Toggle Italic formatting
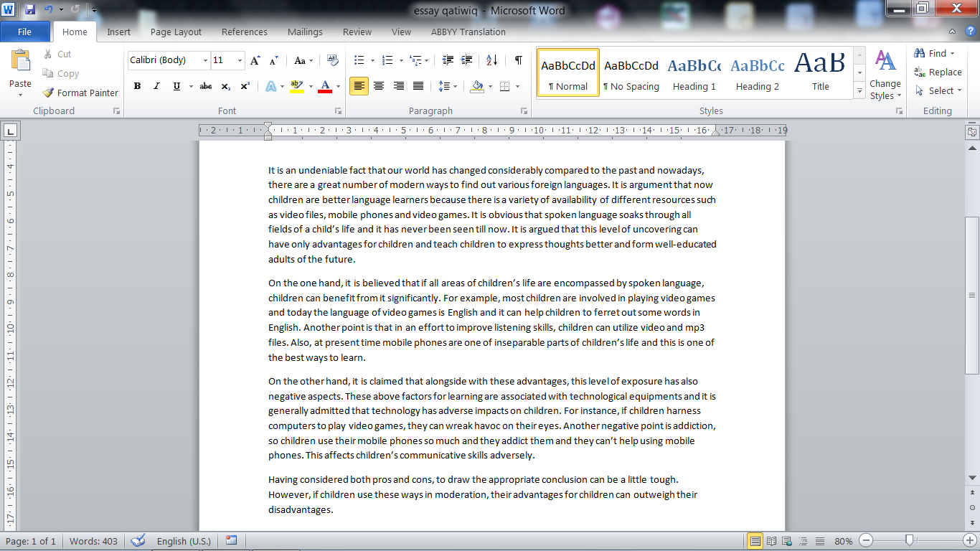 tap(156, 86)
